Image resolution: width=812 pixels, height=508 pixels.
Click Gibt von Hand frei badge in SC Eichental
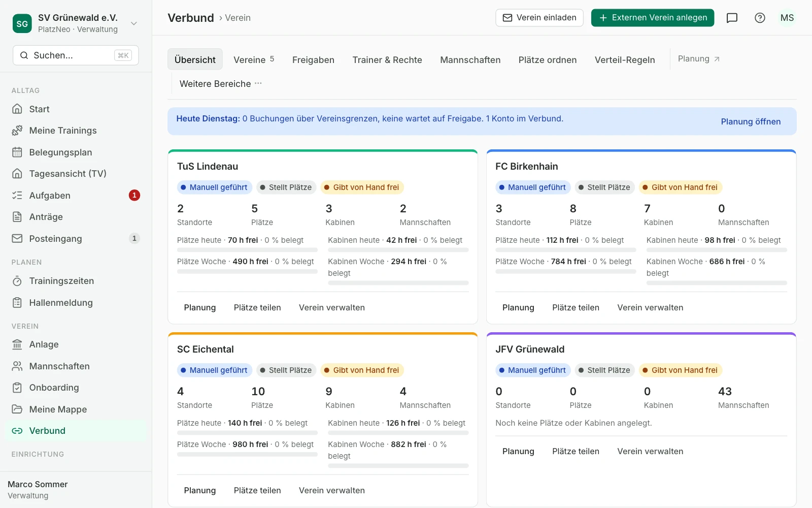(x=362, y=370)
